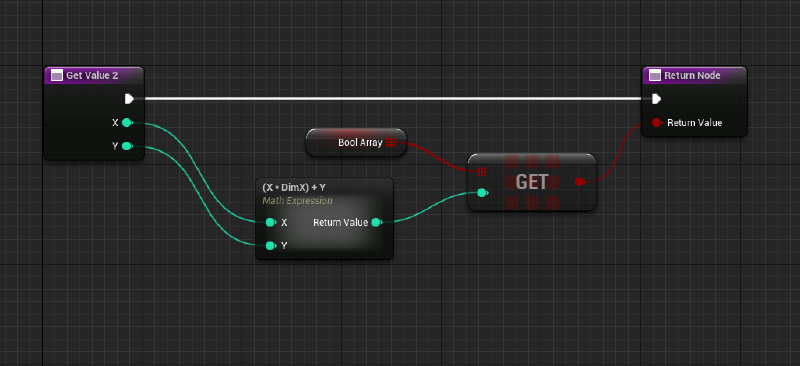This screenshot has width=800, height=366.
Task: Click the Return Value label in Math Expression
Action: (340, 223)
